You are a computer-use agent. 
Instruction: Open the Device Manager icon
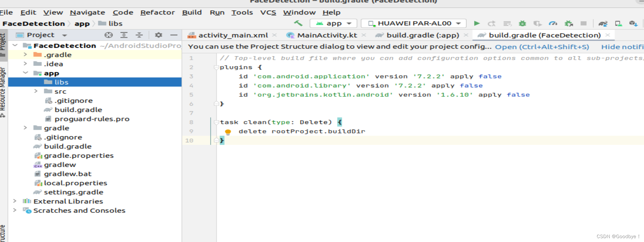tap(618, 23)
